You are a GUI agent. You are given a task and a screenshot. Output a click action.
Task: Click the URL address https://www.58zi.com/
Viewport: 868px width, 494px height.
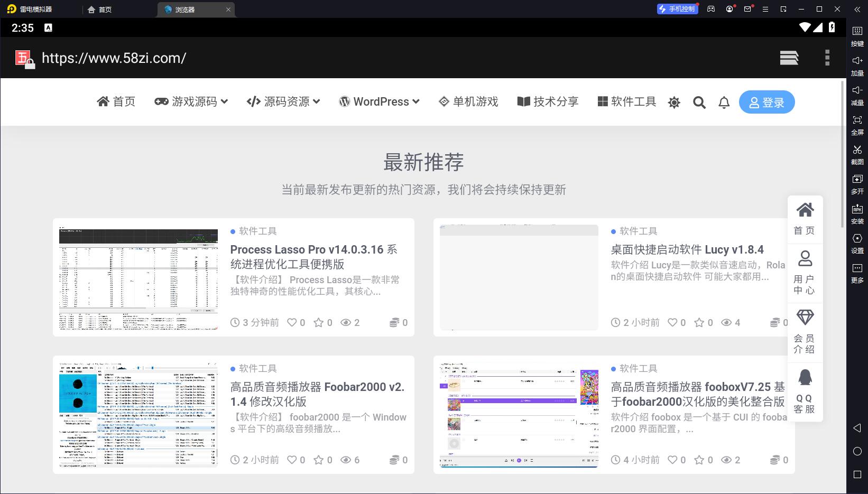pyautogui.click(x=114, y=58)
